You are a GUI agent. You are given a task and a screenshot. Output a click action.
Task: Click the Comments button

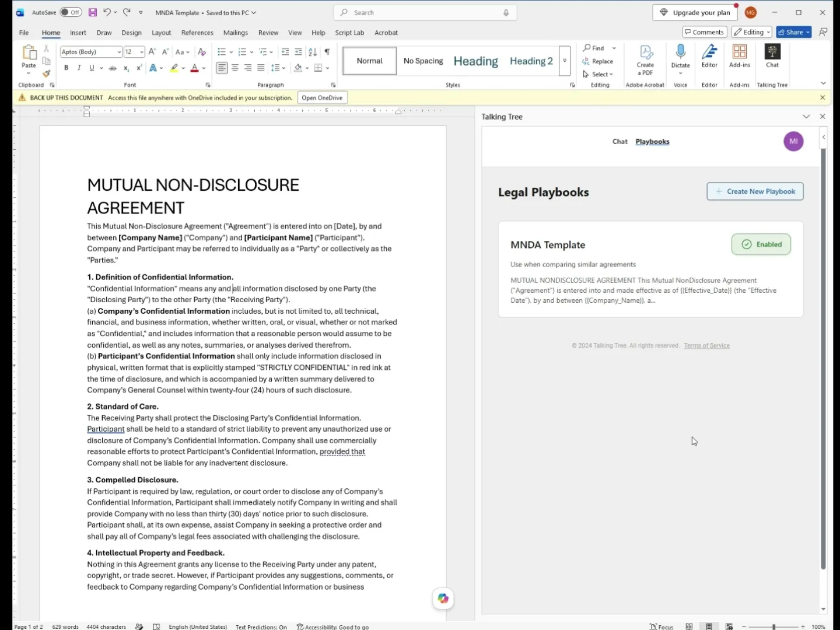(x=705, y=32)
